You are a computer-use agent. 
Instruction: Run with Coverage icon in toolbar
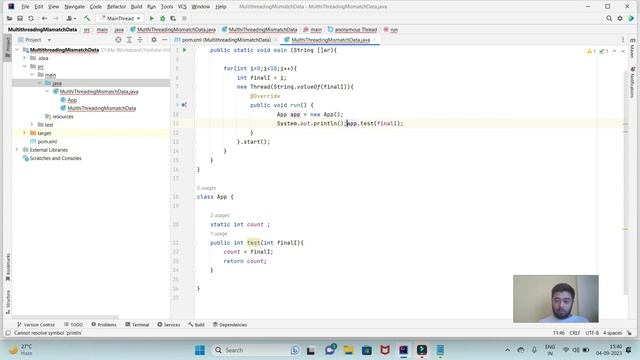pyautogui.click(x=173, y=18)
